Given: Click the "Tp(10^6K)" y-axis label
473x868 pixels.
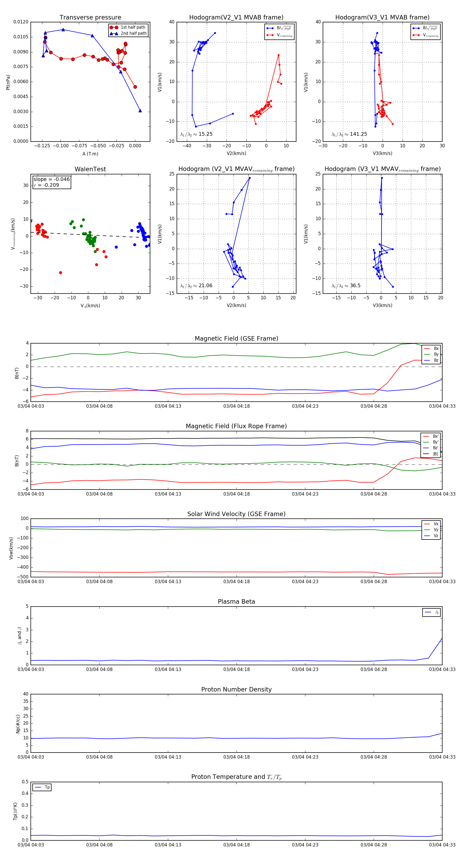Looking at the screenshot, I should tap(15, 811).
